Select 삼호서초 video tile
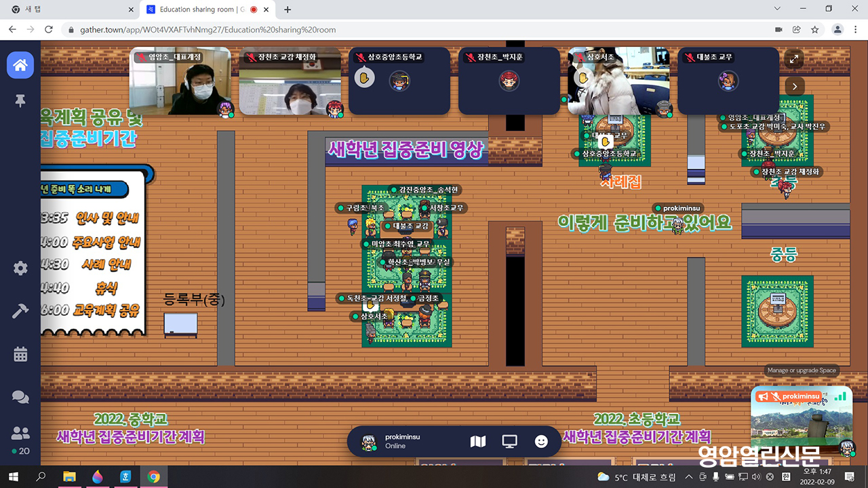 619,81
